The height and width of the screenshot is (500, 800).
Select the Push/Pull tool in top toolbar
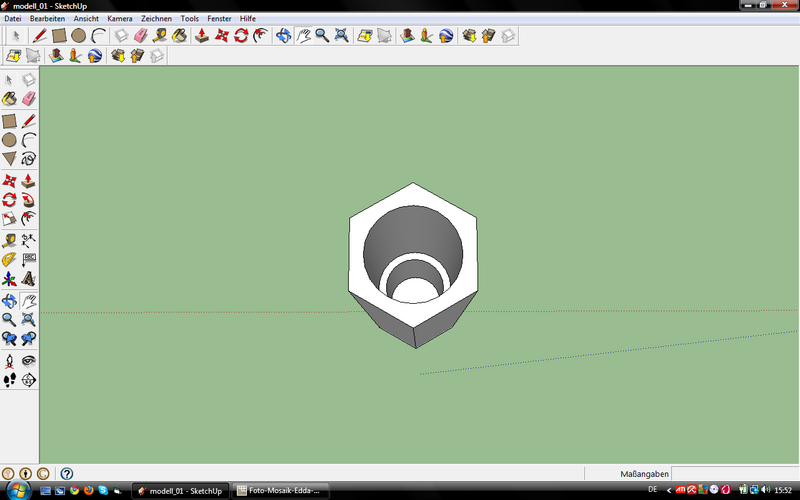(202, 36)
